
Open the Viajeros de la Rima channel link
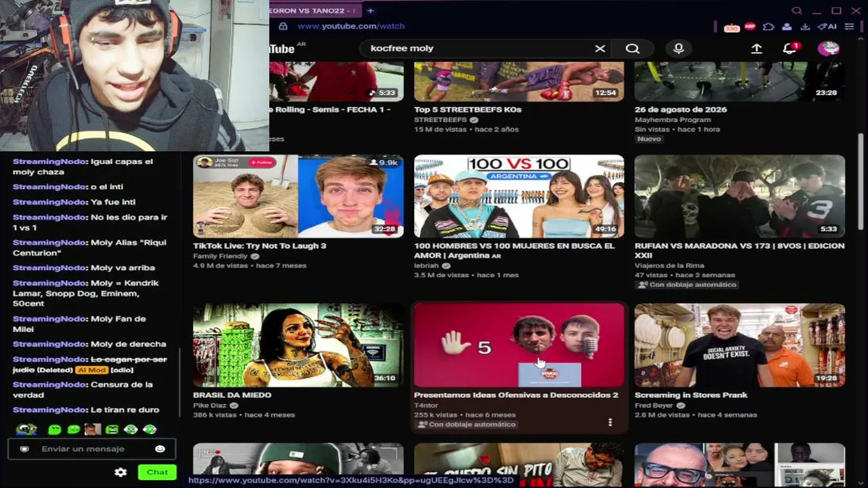coord(669,266)
